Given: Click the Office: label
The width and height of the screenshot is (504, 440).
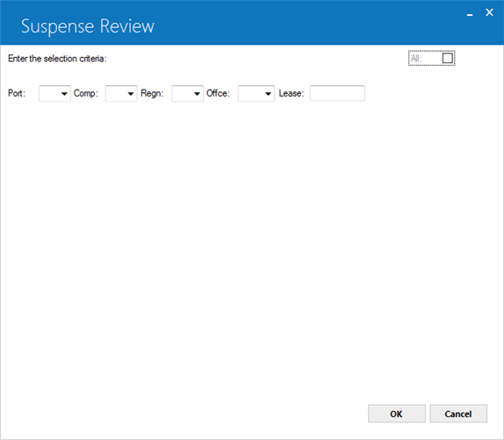Looking at the screenshot, I should click(x=219, y=93).
